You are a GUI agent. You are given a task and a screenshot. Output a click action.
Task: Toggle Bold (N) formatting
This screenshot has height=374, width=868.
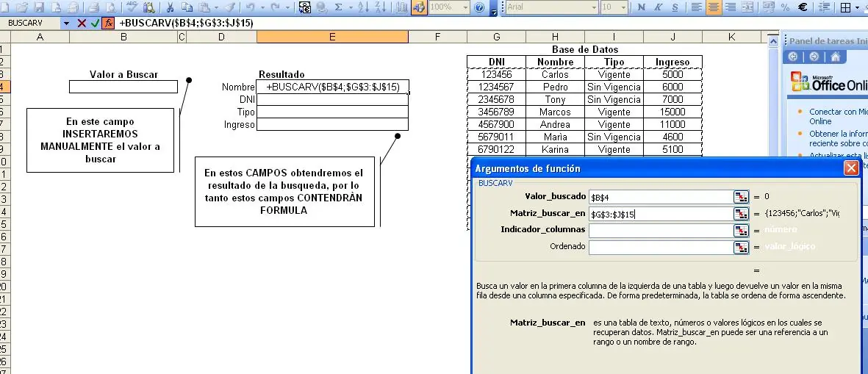coord(641,7)
